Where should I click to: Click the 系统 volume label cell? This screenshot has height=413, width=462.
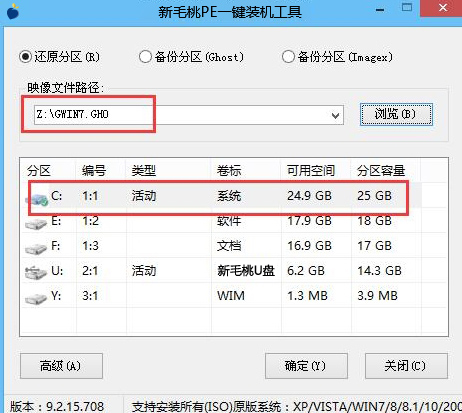click(x=229, y=196)
